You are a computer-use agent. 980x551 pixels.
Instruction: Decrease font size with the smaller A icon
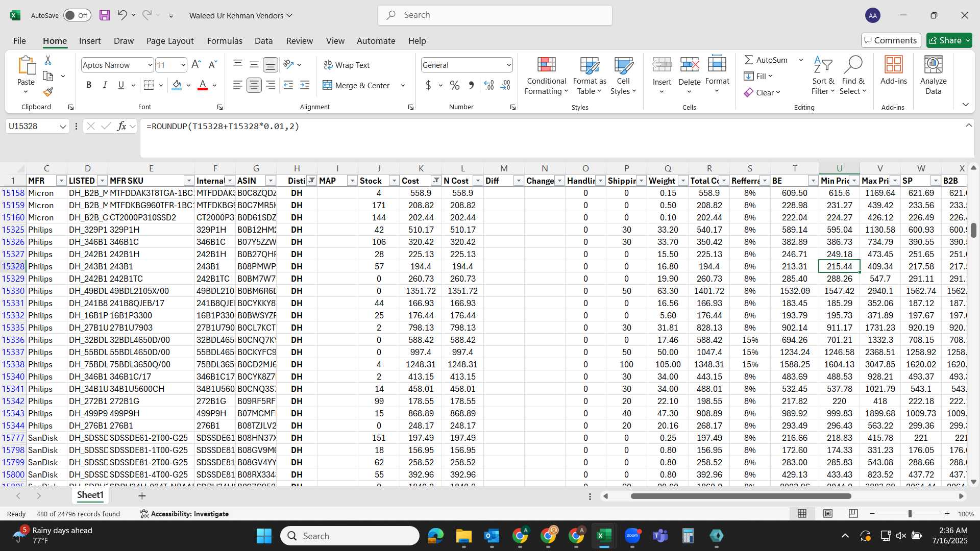point(213,65)
